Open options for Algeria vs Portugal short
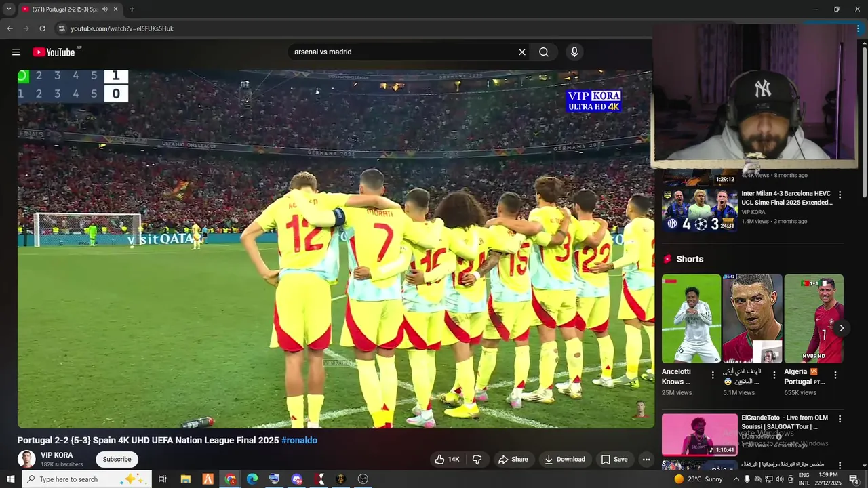Viewport: 868px width, 488px height. click(x=835, y=375)
